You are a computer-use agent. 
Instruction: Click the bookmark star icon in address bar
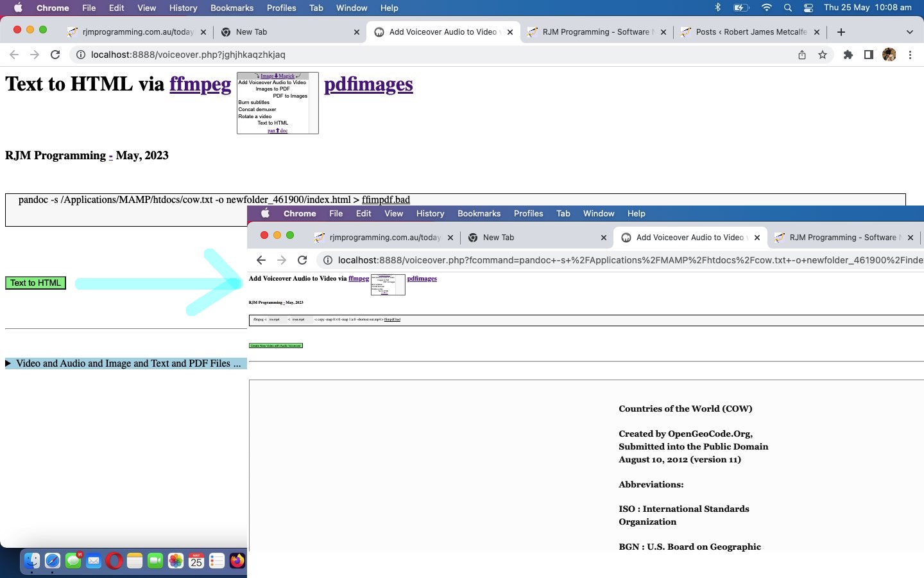pyautogui.click(x=823, y=55)
